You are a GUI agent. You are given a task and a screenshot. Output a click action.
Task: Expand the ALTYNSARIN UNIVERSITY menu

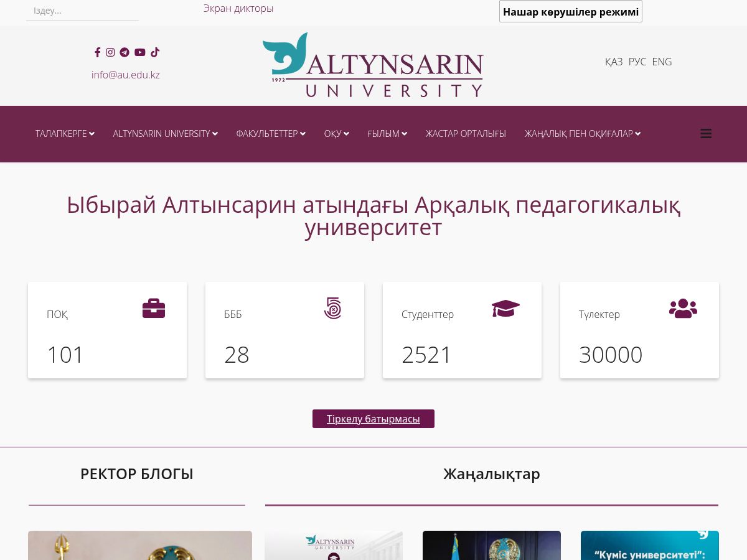pos(166,134)
